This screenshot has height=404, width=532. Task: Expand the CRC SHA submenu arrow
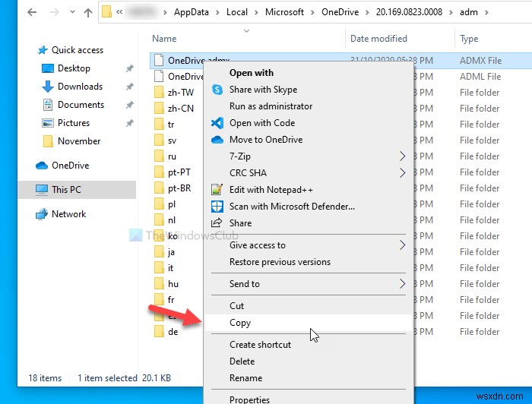click(402, 173)
